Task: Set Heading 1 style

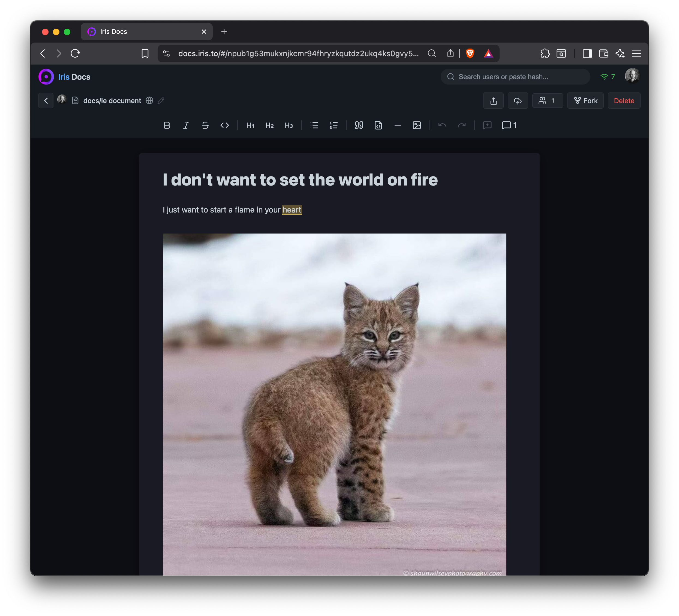Action: [250, 125]
